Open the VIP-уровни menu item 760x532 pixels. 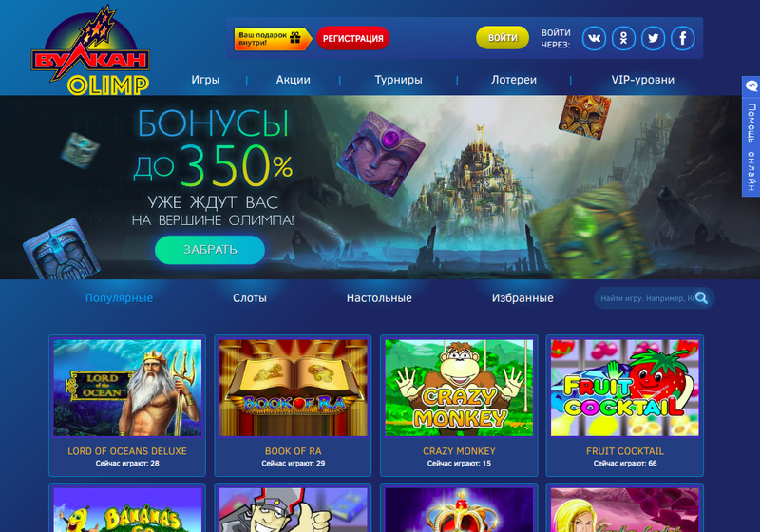click(643, 80)
